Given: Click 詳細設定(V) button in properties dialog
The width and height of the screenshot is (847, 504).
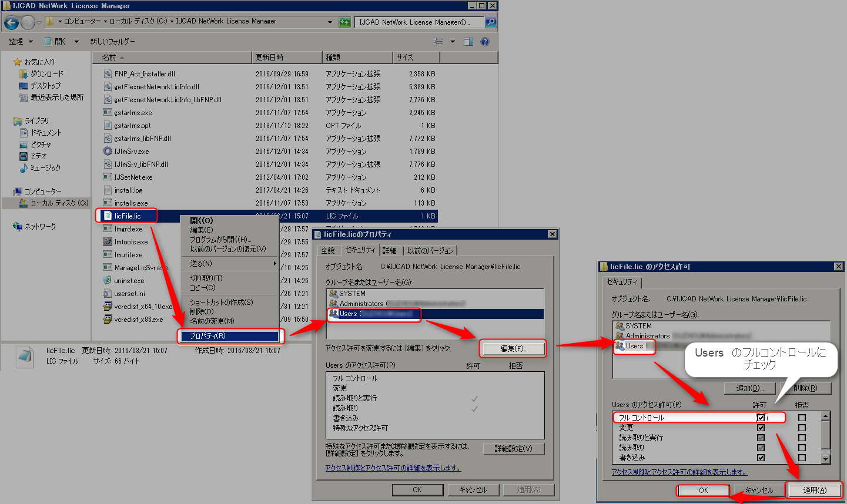Looking at the screenshot, I should (514, 448).
